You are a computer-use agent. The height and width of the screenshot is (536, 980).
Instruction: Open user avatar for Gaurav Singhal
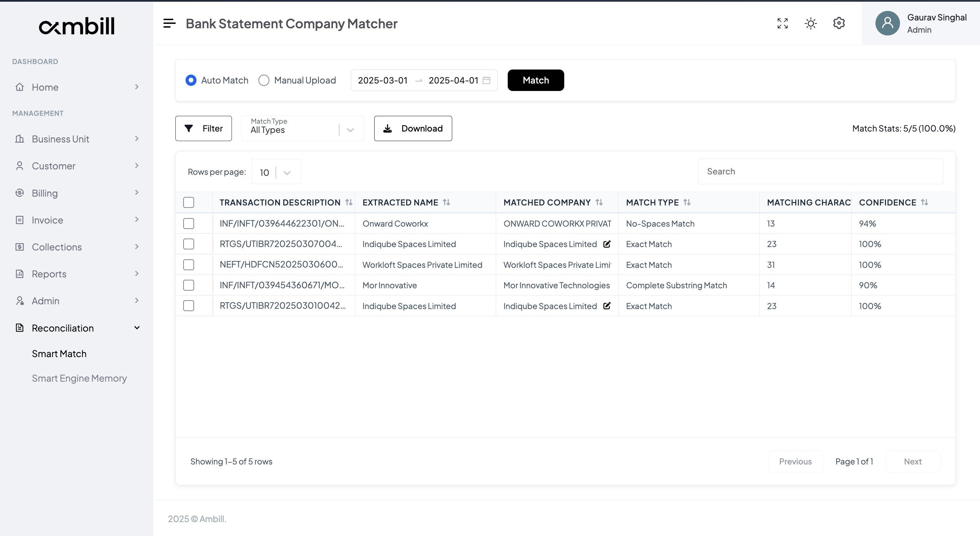(887, 23)
